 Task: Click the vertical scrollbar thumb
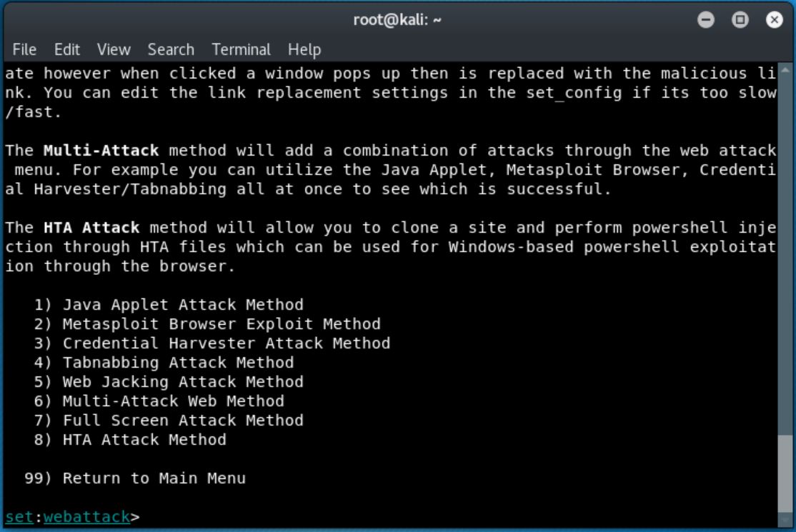[x=785, y=474]
